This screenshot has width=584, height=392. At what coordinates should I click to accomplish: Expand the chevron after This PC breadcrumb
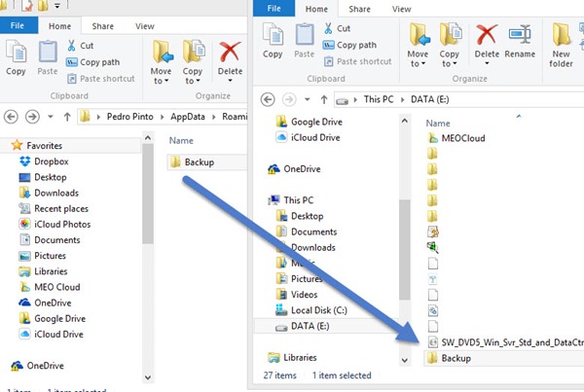pyautogui.click(x=402, y=100)
